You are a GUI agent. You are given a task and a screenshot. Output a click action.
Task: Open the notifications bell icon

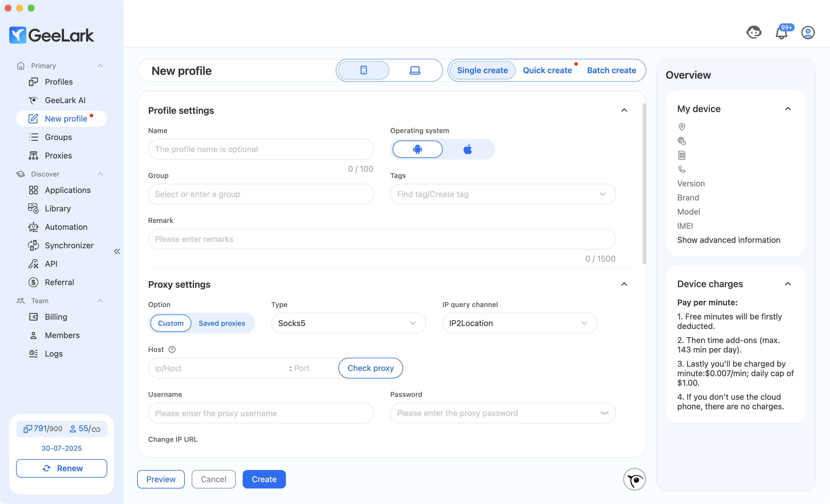[x=781, y=33]
